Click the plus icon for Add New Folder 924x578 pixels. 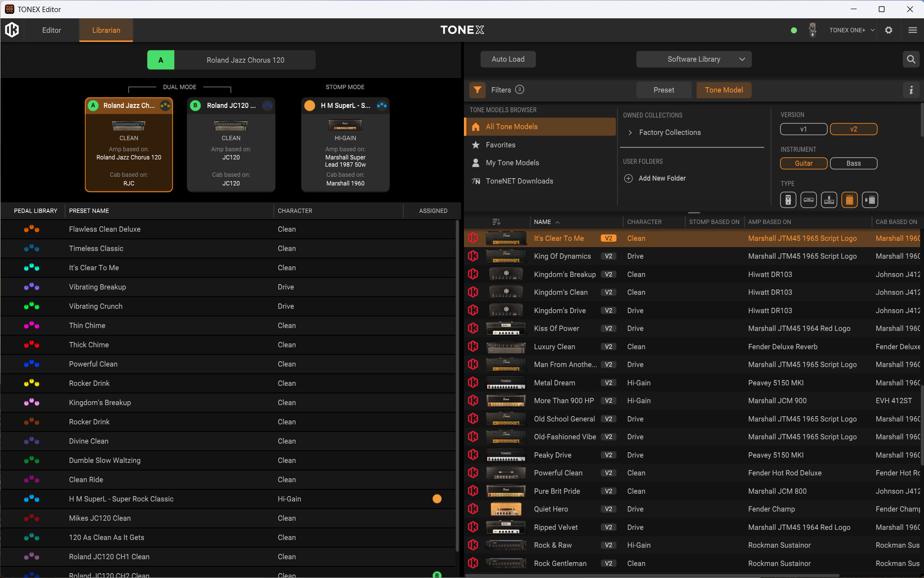point(629,178)
